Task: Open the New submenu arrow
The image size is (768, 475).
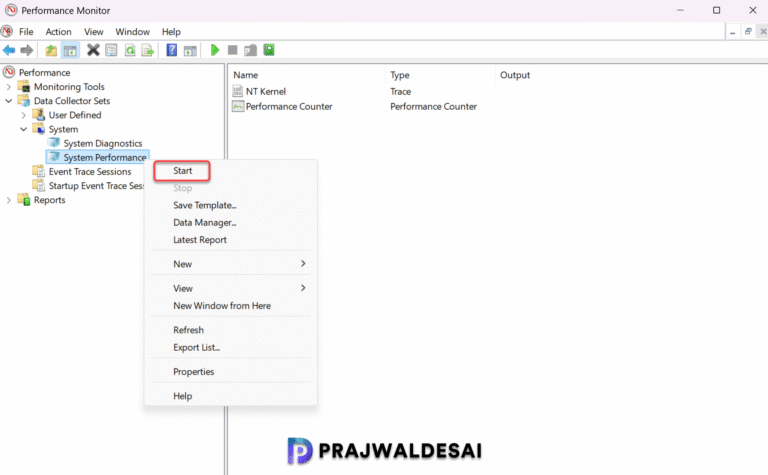Action: pos(303,263)
